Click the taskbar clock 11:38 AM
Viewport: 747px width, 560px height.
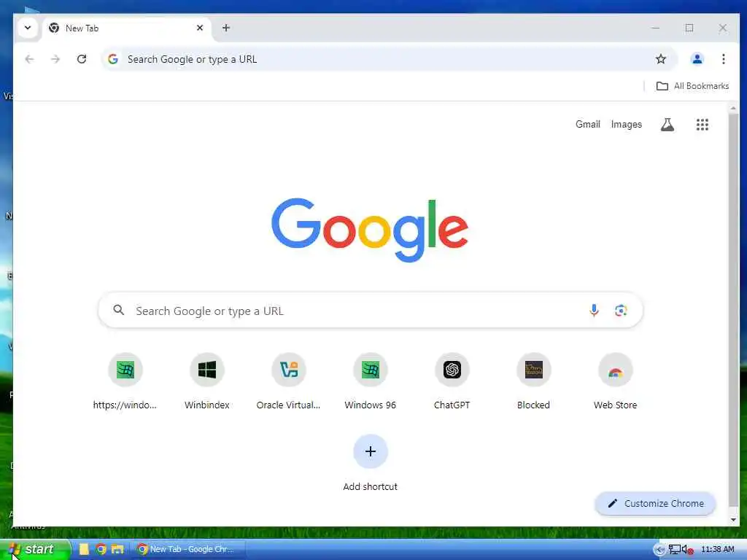coord(718,549)
